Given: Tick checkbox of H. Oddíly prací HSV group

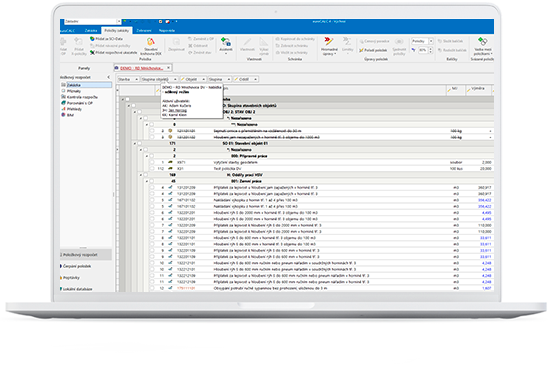Looking at the screenshot, I should [x=146, y=175].
